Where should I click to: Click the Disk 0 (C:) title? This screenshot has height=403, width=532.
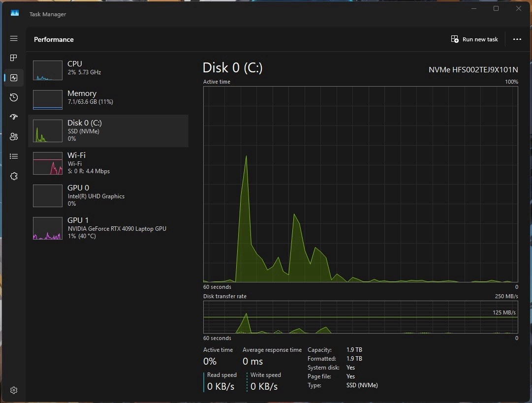(x=232, y=68)
